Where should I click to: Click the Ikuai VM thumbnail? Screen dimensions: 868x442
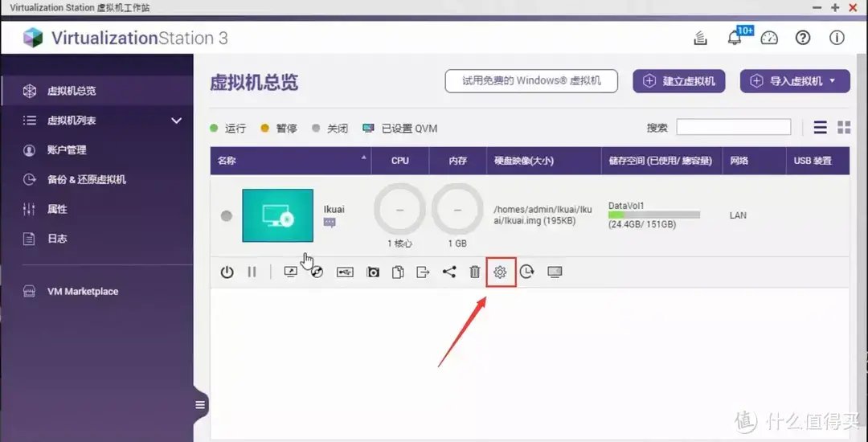pos(278,215)
